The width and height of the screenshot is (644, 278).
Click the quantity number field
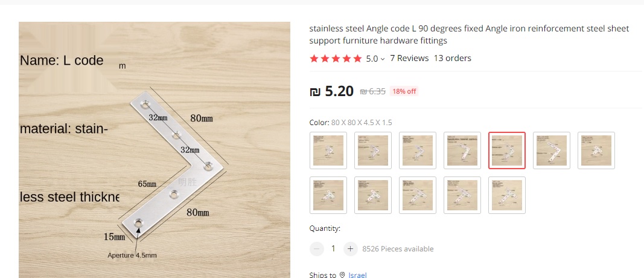click(x=333, y=248)
